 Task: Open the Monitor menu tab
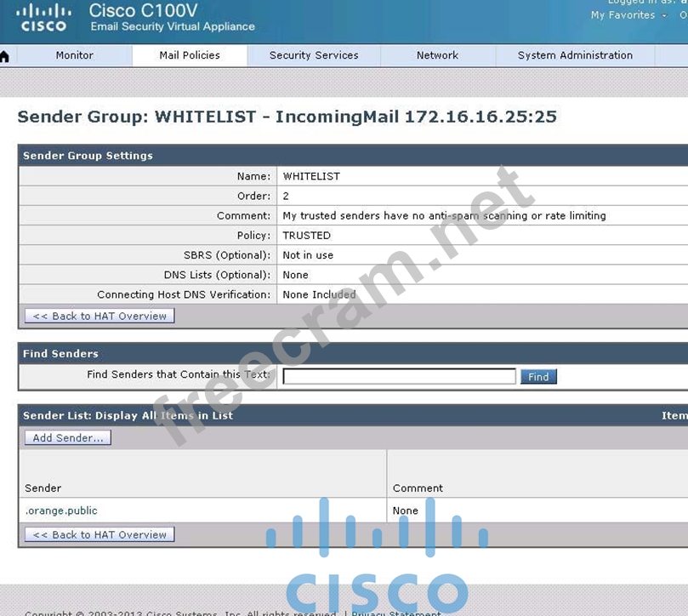(75, 55)
